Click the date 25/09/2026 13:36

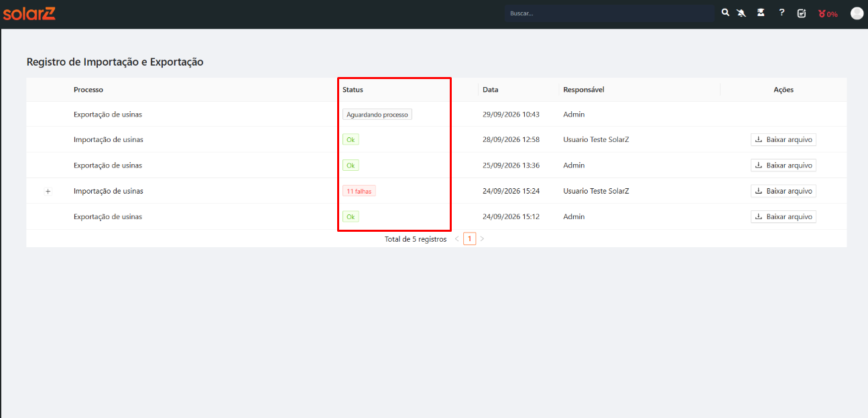[x=511, y=165]
